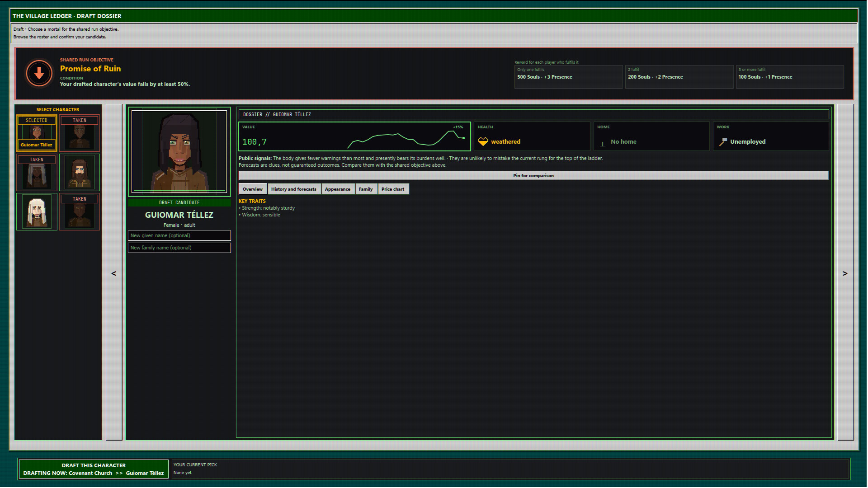The width and height of the screenshot is (868, 488).
Task: Click the '3 or more fulfil' reward card
Action: point(790,77)
